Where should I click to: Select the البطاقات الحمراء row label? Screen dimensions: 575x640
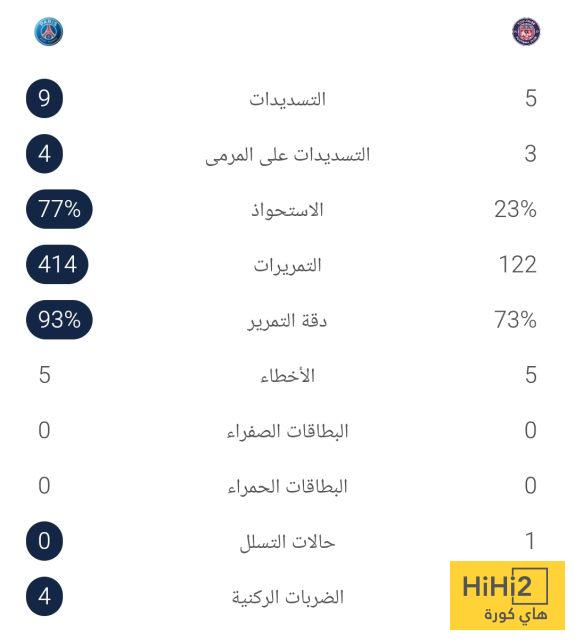(287, 486)
